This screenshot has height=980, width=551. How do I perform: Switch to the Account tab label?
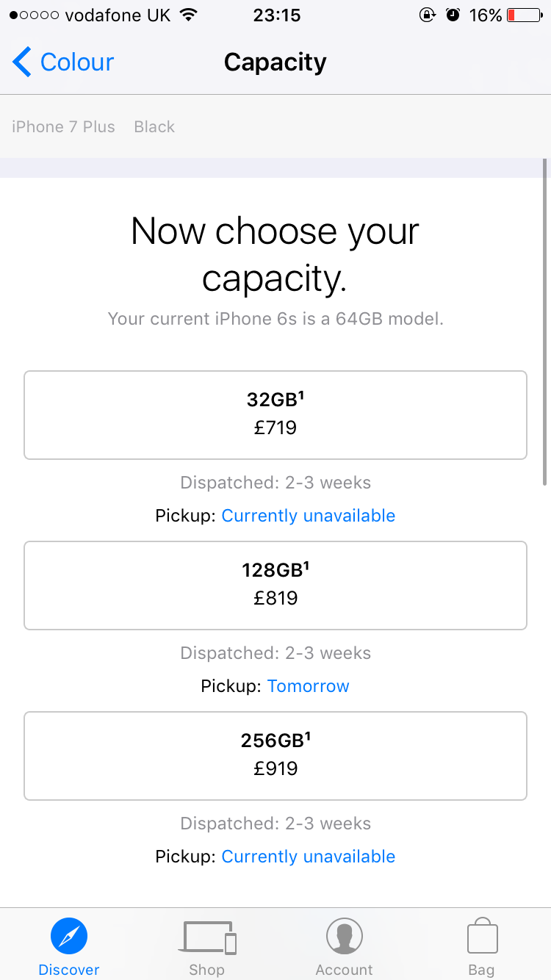click(x=345, y=970)
